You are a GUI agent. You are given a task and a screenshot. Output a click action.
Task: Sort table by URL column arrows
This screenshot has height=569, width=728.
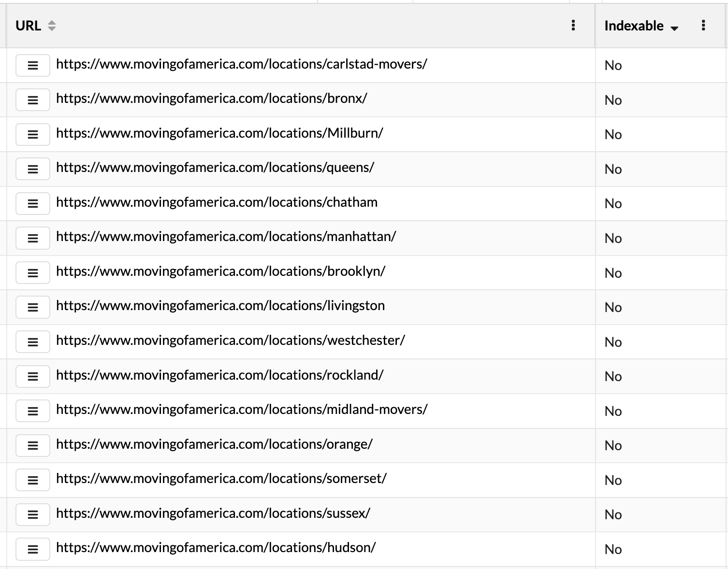[52, 26]
